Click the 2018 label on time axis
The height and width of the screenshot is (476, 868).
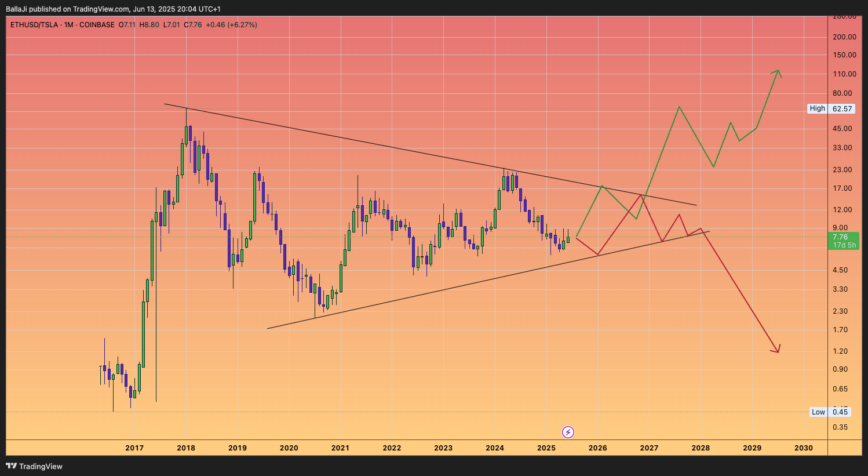[x=186, y=448]
